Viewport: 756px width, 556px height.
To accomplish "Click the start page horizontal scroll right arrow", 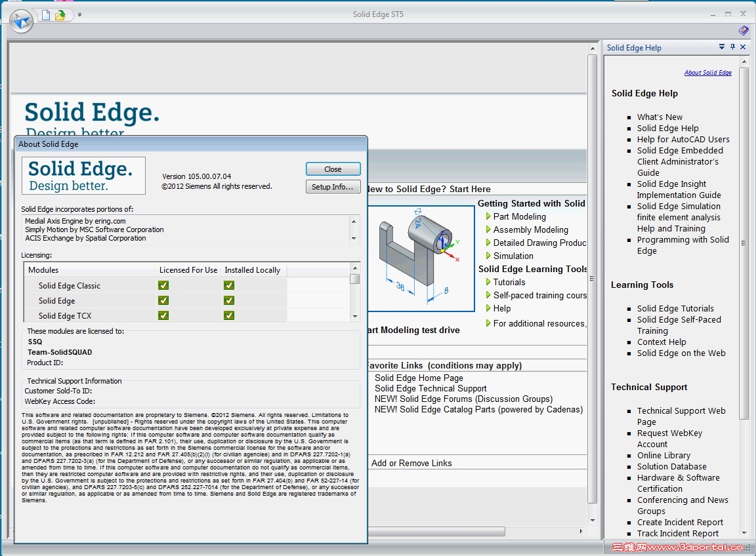I will pos(581,532).
